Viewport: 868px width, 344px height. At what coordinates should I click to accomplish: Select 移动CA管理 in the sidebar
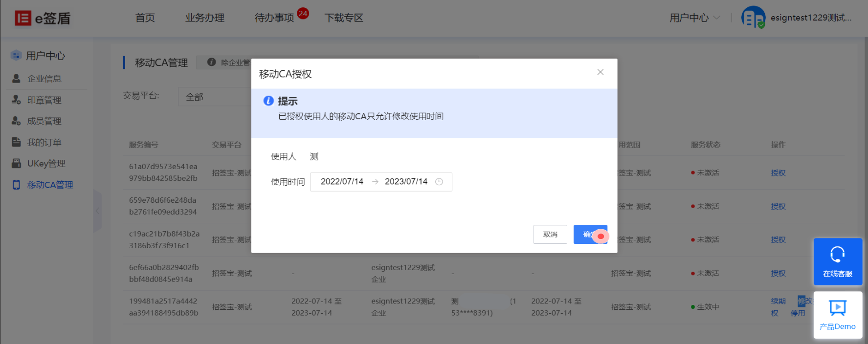pyautogui.click(x=50, y=185)
